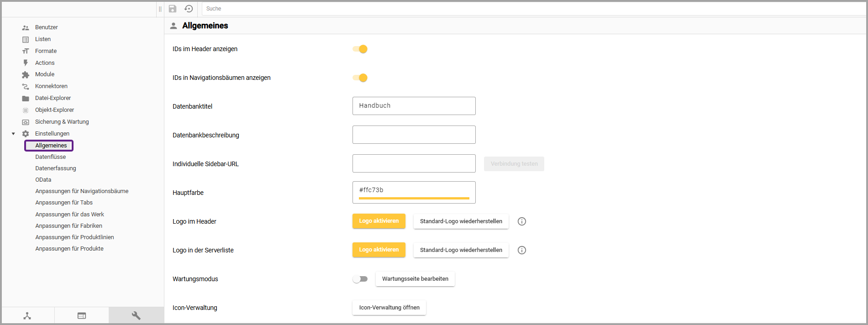Collapse the Einstellungen tree node
The width and height of the screenshot is (868, 325).
point(13,134)
